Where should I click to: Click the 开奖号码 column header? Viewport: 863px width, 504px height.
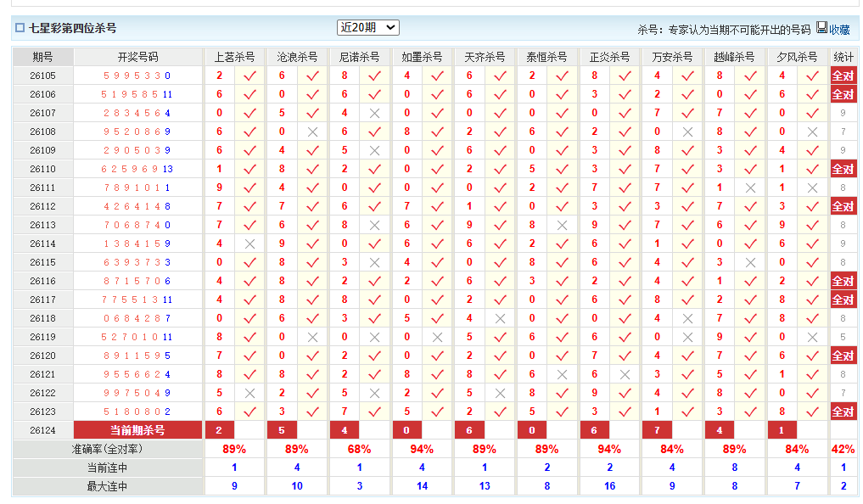pyautogui.click(x=137, y=57)
